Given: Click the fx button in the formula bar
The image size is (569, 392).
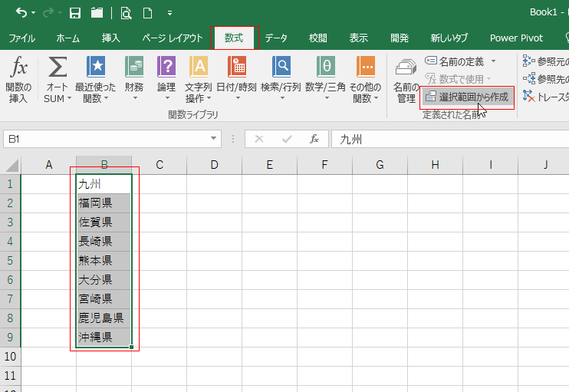Looking at the screenshot, I should point(314,139).
